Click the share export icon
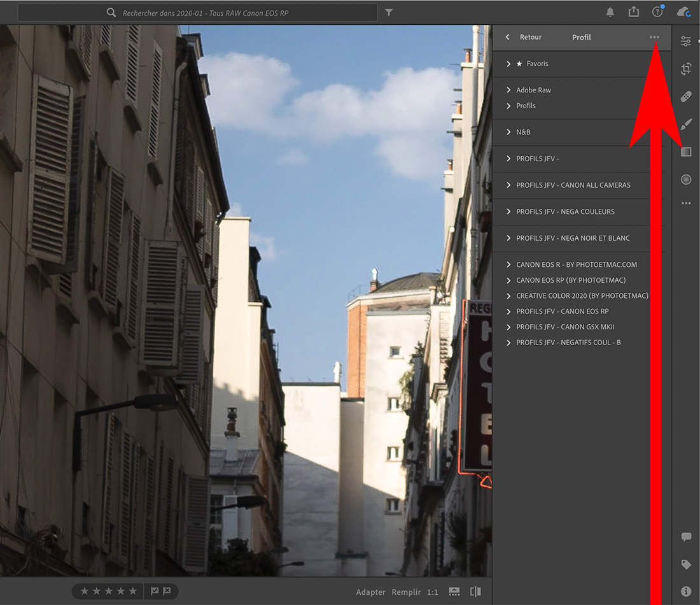 coord(633,12)
